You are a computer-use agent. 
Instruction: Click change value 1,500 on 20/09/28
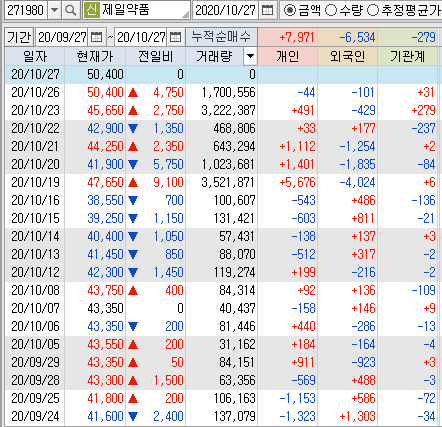[x=168, y=380]
